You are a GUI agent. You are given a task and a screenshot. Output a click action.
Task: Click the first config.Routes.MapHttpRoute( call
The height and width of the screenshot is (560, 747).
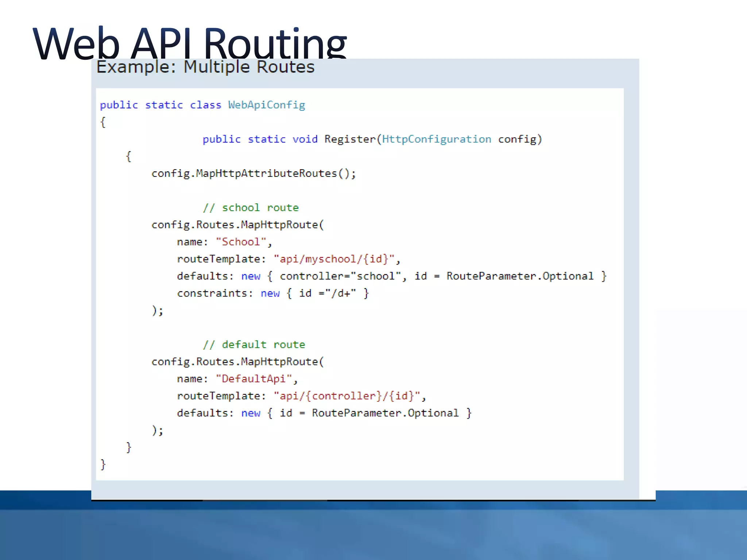click(237, 225)
